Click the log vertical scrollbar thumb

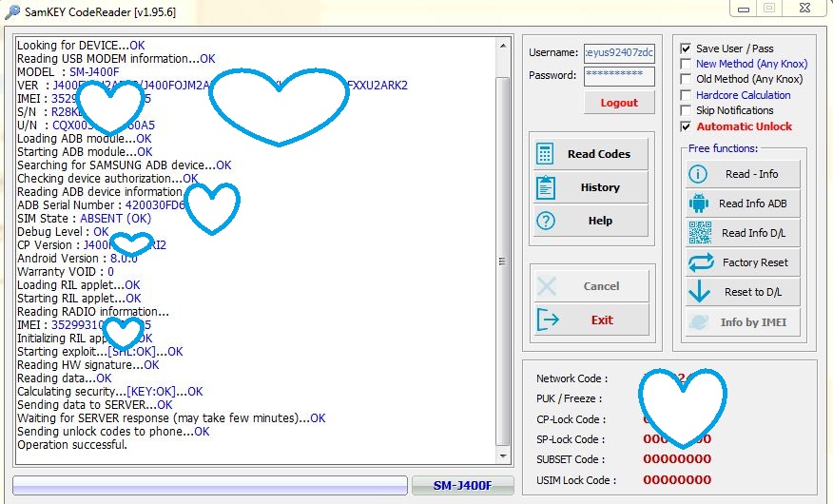coord(503,262)
